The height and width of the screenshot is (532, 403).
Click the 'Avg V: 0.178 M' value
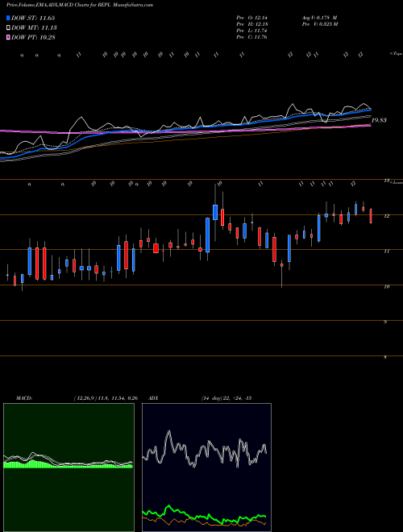(x=319, y=18)
